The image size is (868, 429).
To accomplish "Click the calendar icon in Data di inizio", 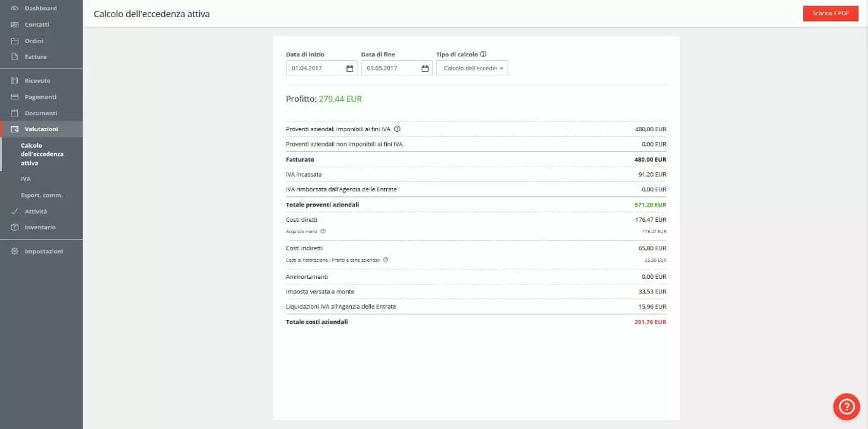I will (349, 68).
